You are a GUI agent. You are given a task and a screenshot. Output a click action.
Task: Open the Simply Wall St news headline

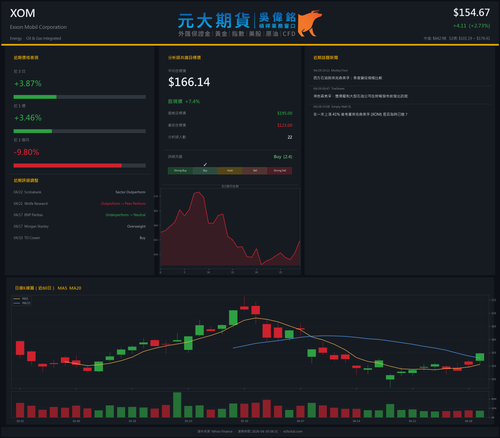(x=360, y=114)
